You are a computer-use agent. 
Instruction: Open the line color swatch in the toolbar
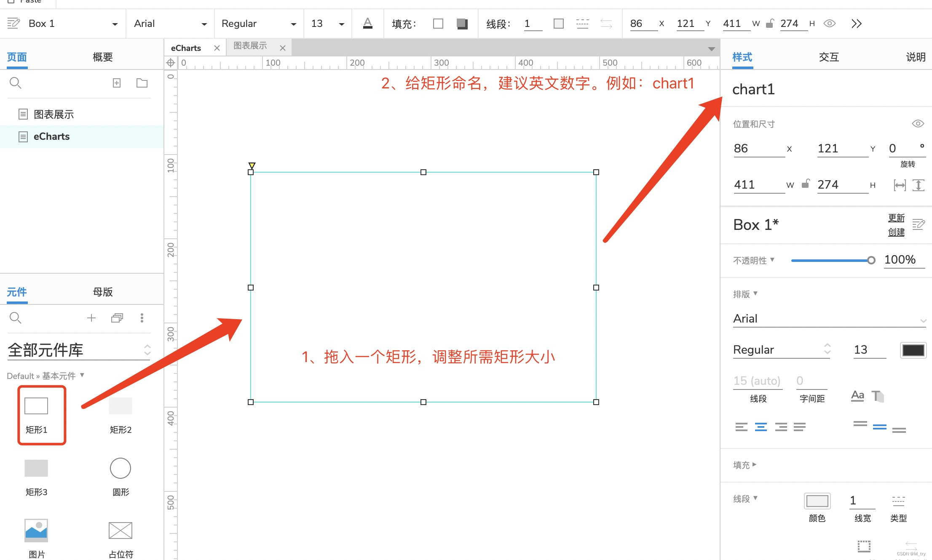click(x=559, y=24)
